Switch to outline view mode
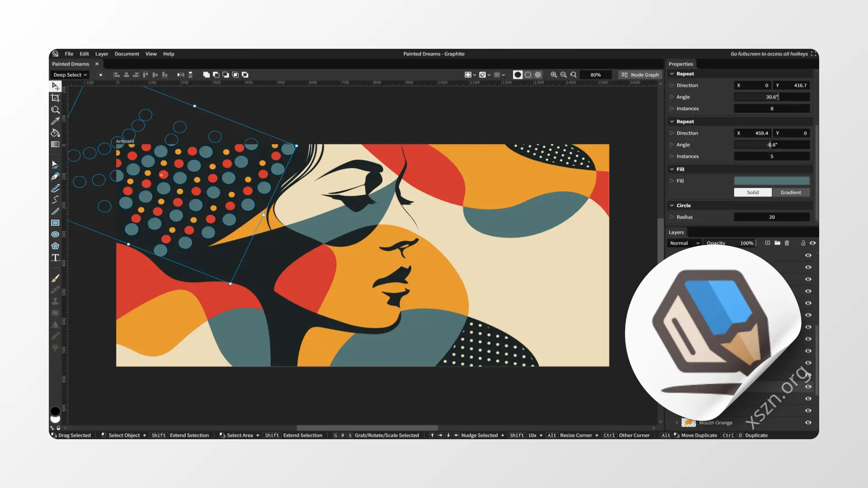868x488 pixels. point(528,75)
